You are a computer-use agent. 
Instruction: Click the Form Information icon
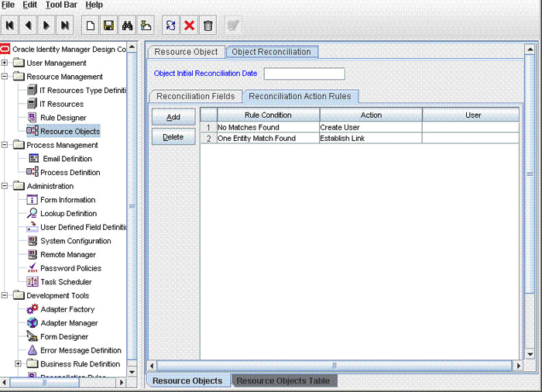33,200
